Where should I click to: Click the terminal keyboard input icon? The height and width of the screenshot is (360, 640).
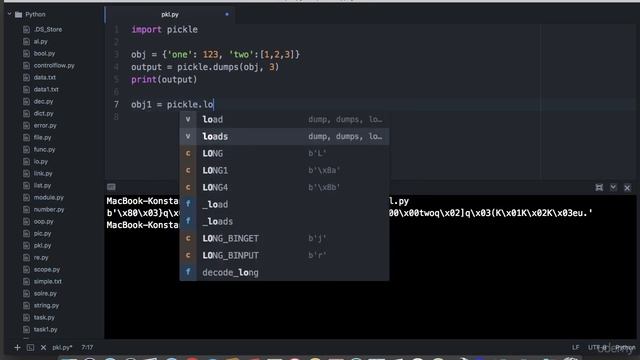111,187
